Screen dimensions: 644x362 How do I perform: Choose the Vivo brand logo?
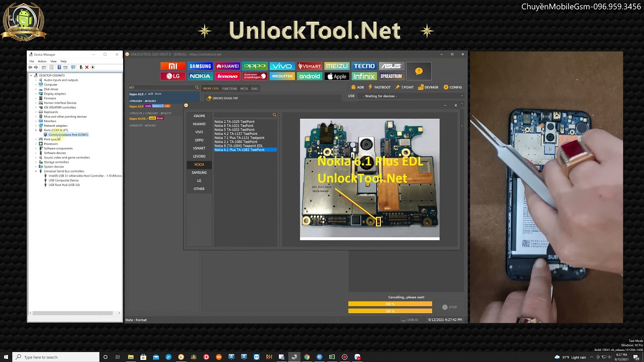click(x=282, y=66)
